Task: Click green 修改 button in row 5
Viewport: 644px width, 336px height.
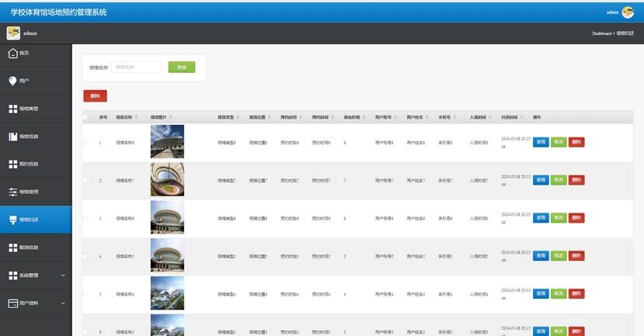Action: tap(559, 294)
